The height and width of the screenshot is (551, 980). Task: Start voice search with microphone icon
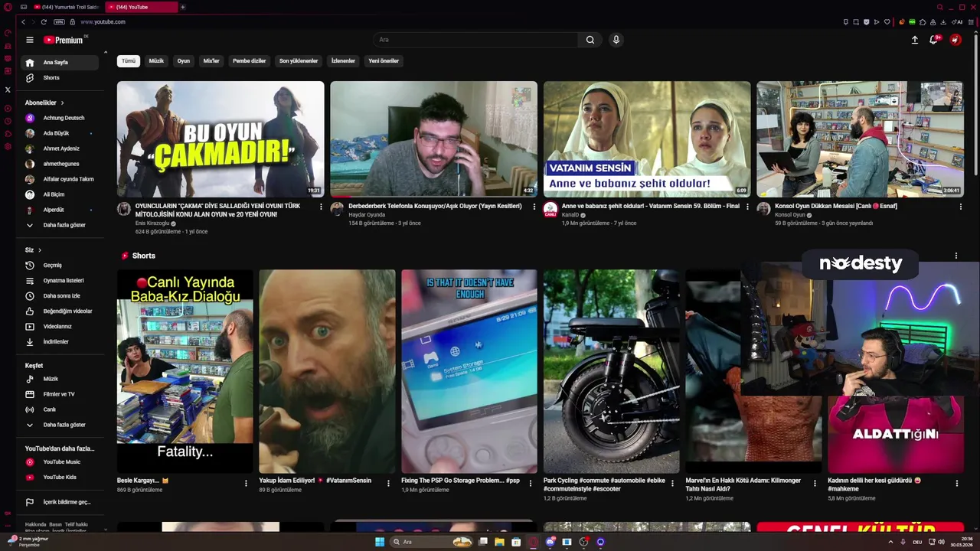click(x=616, y=40)
